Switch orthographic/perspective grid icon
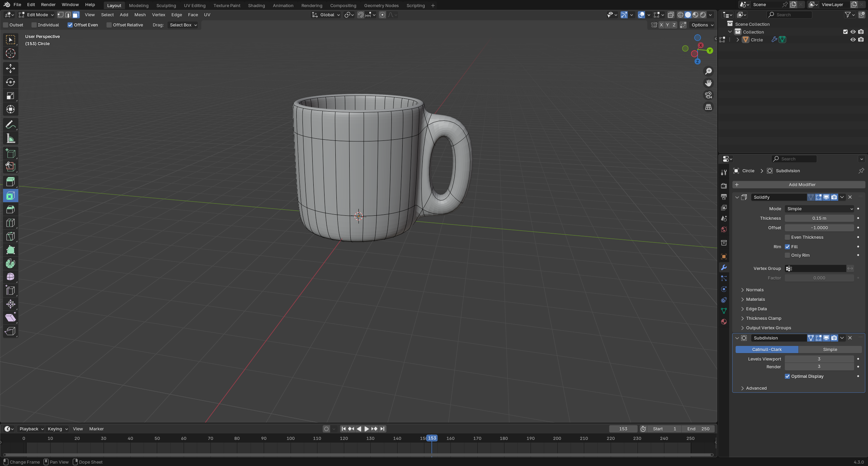The image size is (868, 466). [708, 107]
